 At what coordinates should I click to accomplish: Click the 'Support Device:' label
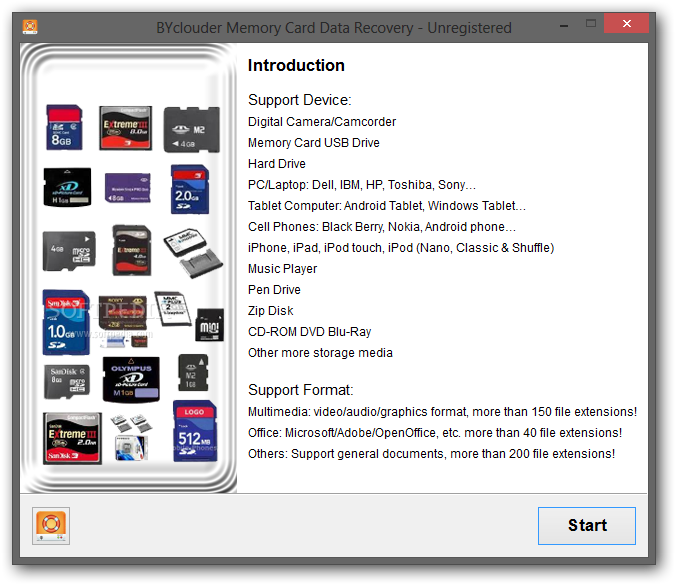300,100
